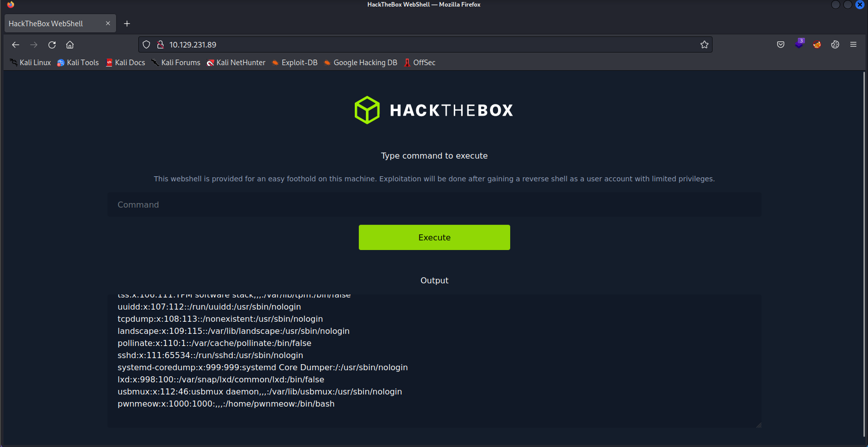
Task: Click into the Command input field
Action: pos(434,205)
